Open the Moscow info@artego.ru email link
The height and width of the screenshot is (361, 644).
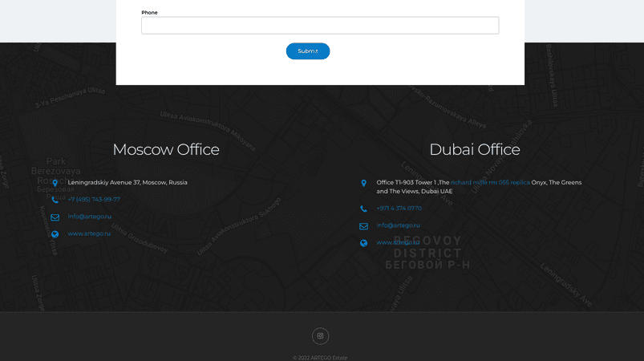point(89,217)
